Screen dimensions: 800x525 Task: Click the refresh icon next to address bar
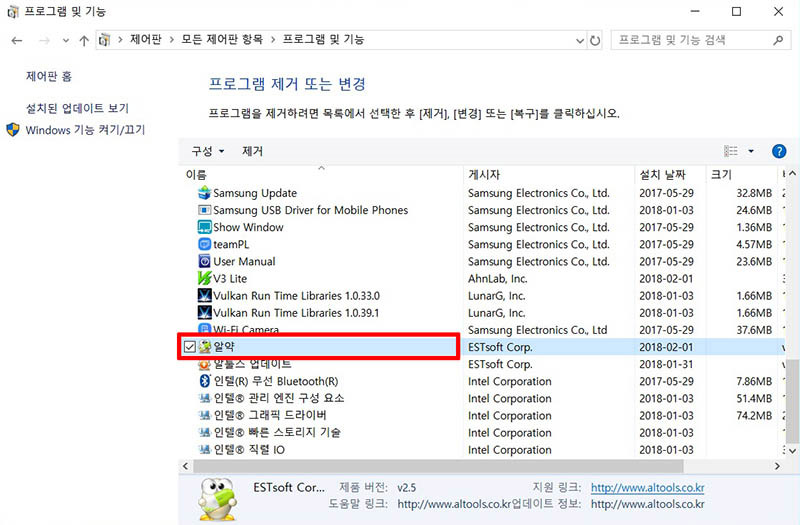tap(596, 40)
